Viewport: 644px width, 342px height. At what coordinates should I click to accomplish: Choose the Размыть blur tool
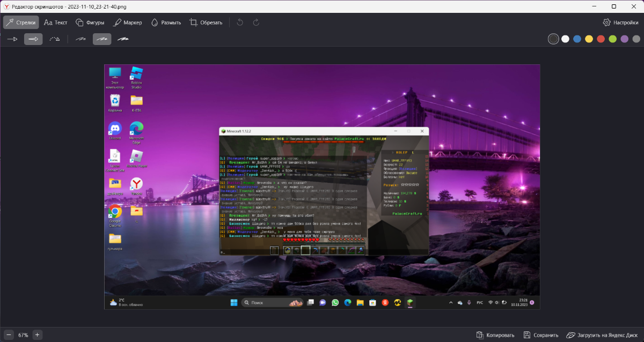point(166,23)
